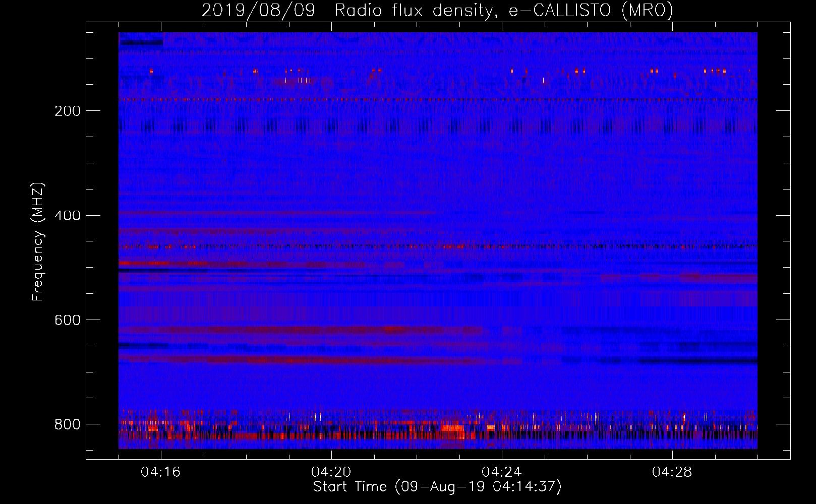Click the 'Frequency (MHZ)' axis label
The height and width of the screenshot is (504, 816).
(37, 242)
